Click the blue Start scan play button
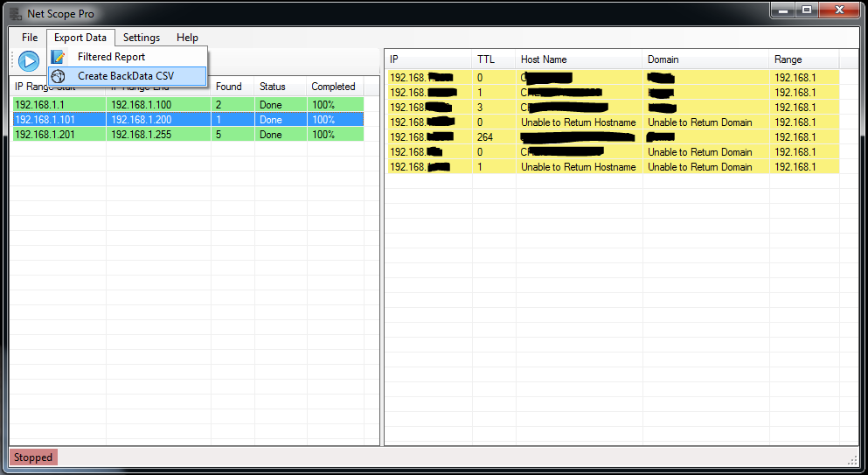 pos(29,61)
